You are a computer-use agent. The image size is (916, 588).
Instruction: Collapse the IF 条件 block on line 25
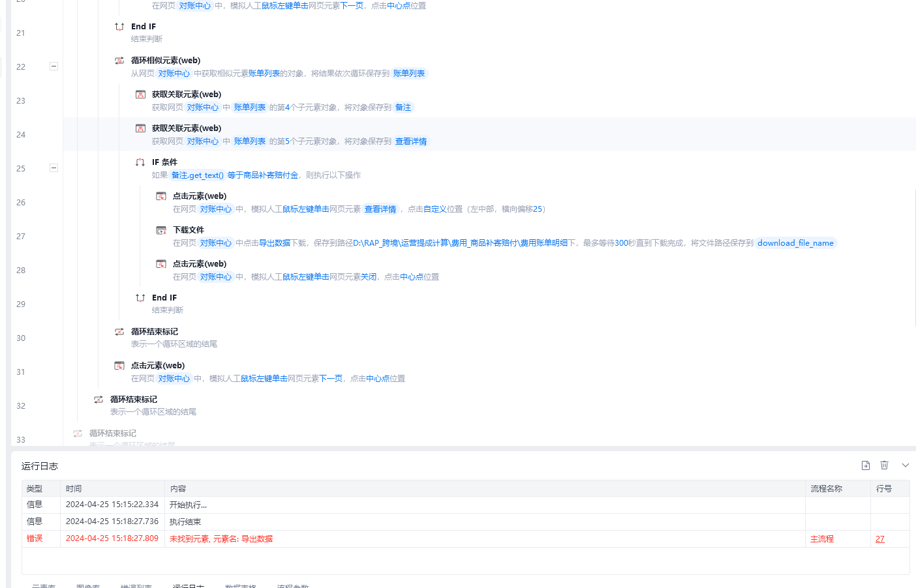(x=54, y=168)
